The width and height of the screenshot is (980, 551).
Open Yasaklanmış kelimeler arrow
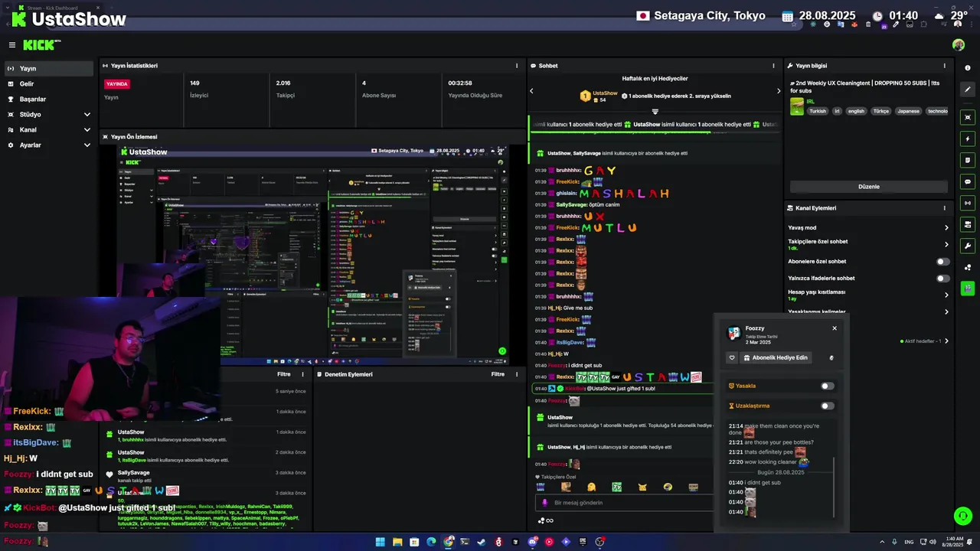(946, 312)
